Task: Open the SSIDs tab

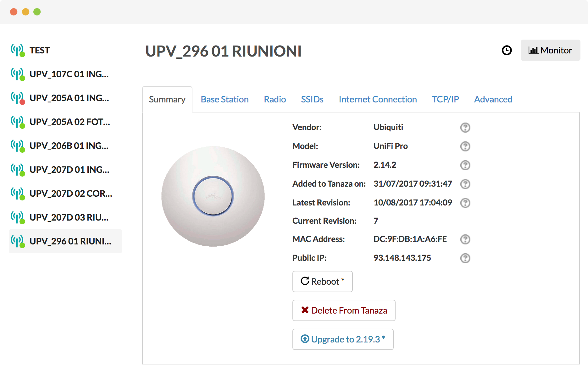Action: (312, 99)
